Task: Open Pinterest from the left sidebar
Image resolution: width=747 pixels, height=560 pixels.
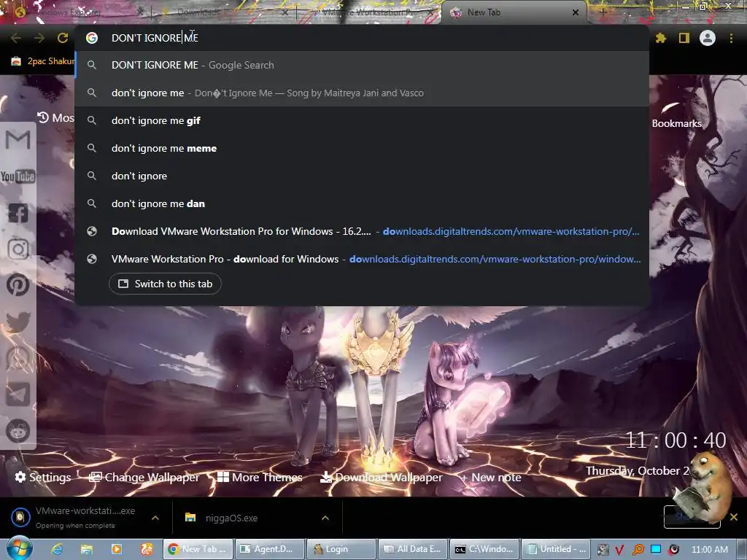Action: click(x=18, y=285)
